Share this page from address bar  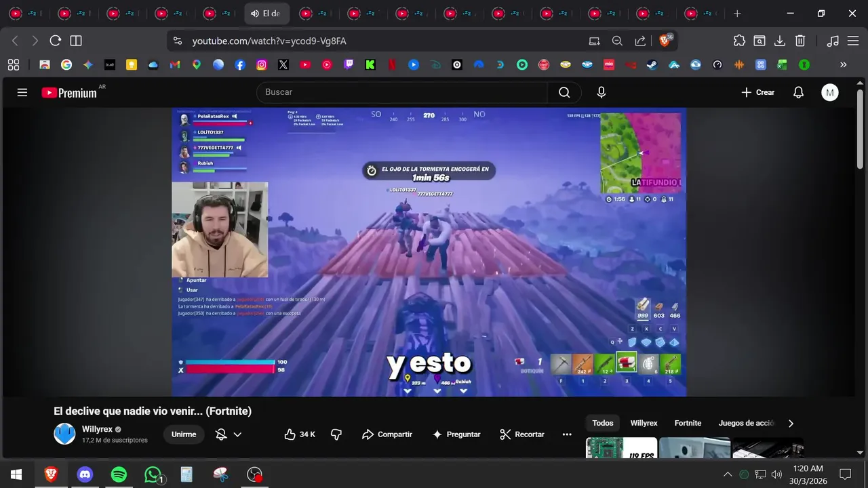[640, 41]
